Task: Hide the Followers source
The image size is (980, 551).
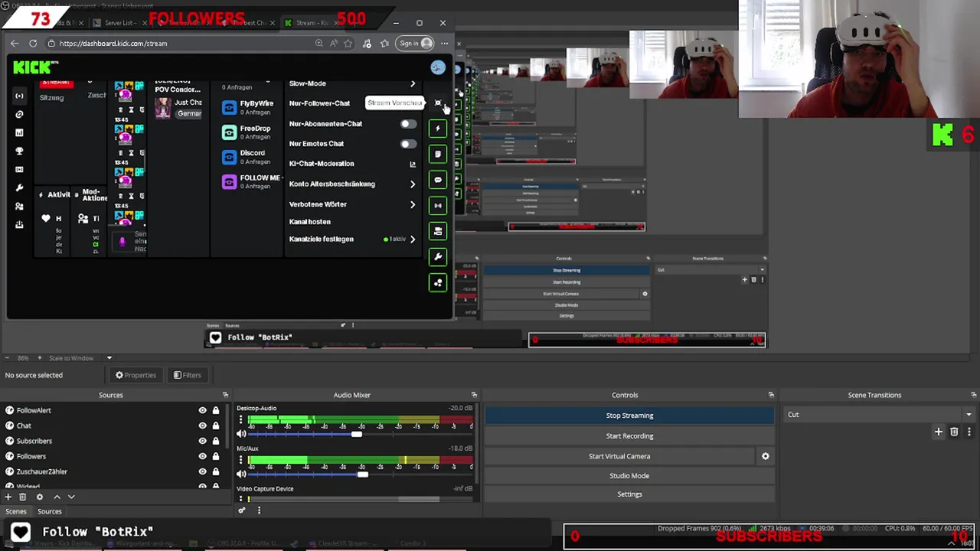Action: tap(203, 456)
